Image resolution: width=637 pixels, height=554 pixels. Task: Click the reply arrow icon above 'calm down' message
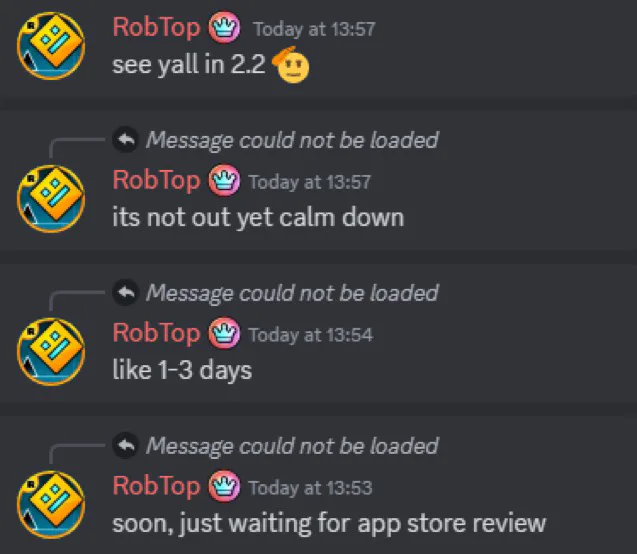point(126,140)
